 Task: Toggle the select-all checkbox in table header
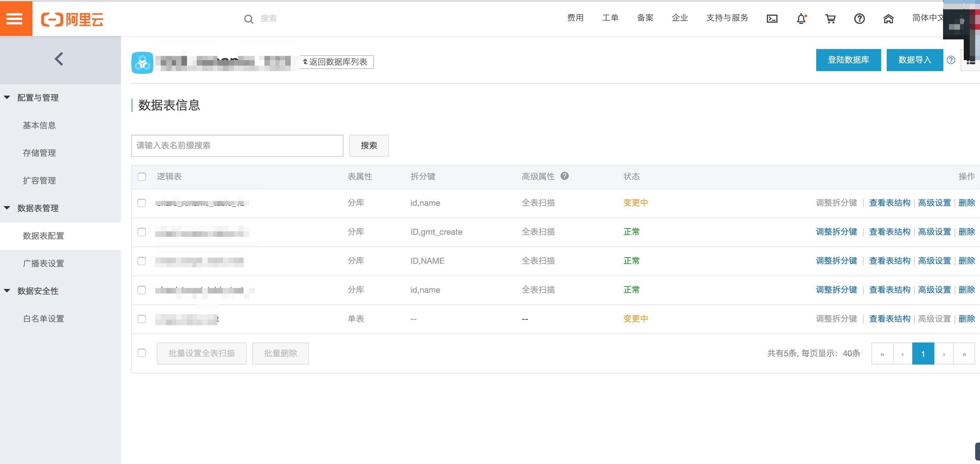coord(142,177)
